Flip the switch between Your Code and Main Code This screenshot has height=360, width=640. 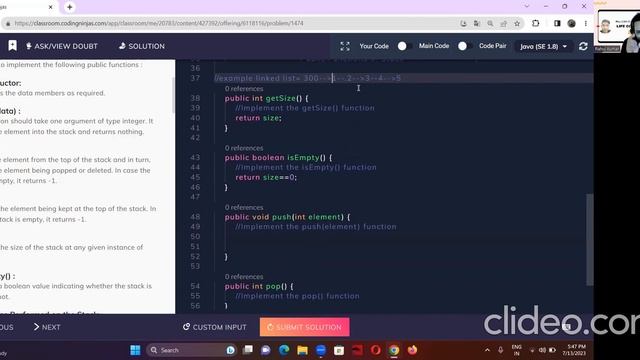click(403, 46)
